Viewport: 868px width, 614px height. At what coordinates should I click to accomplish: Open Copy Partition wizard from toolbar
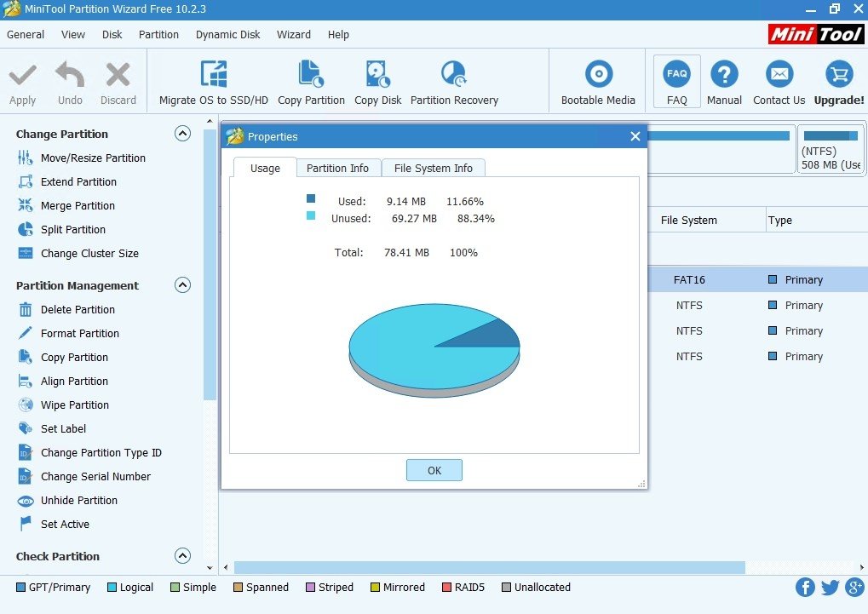click(x=311, y=83)
